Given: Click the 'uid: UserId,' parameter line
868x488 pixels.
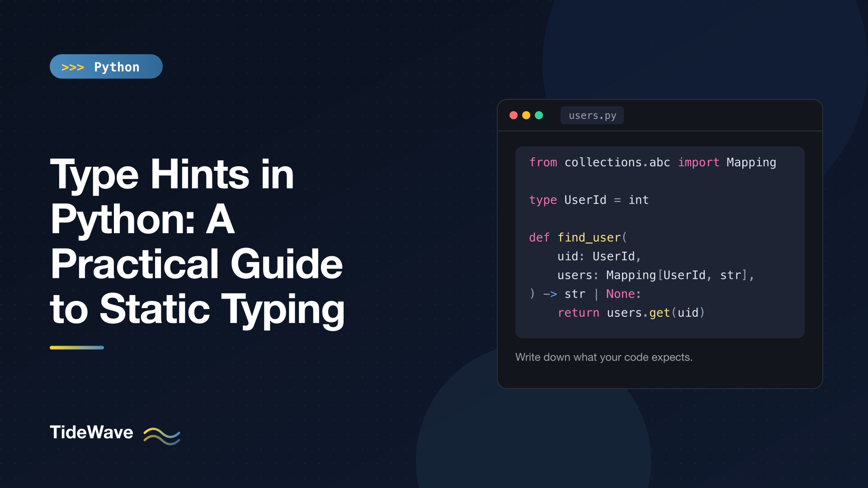Looking at the screenshot, I should [x=599, y=256].
